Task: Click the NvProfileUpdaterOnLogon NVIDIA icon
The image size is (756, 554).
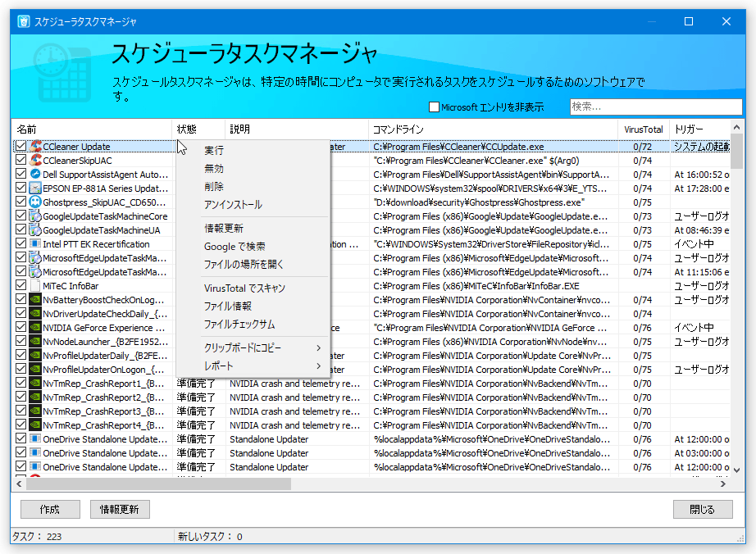Action: click(x=35, y=370)
